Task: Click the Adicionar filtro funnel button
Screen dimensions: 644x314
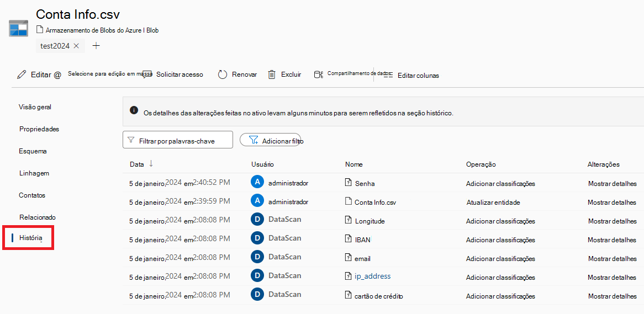Action: 270,140
